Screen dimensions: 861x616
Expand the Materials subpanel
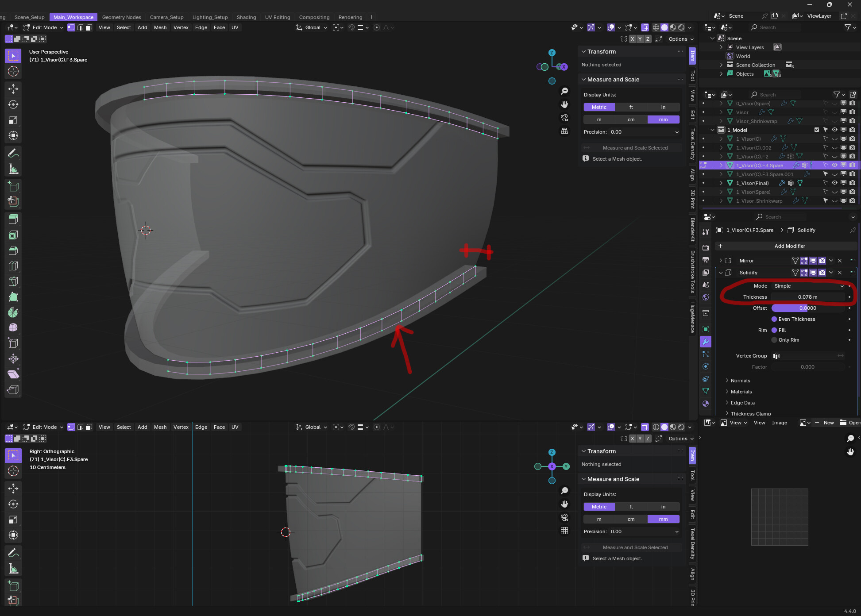(x=741, y=392)
